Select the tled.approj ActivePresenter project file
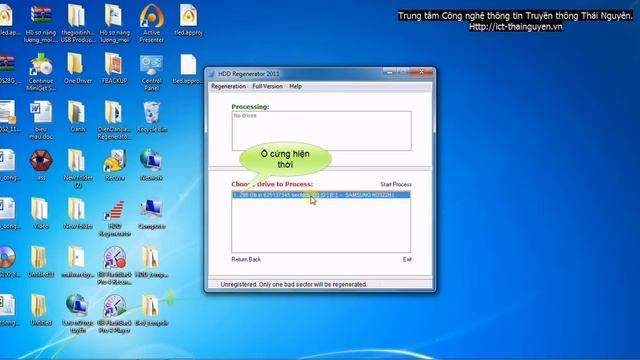 click(x=188, y=20)
